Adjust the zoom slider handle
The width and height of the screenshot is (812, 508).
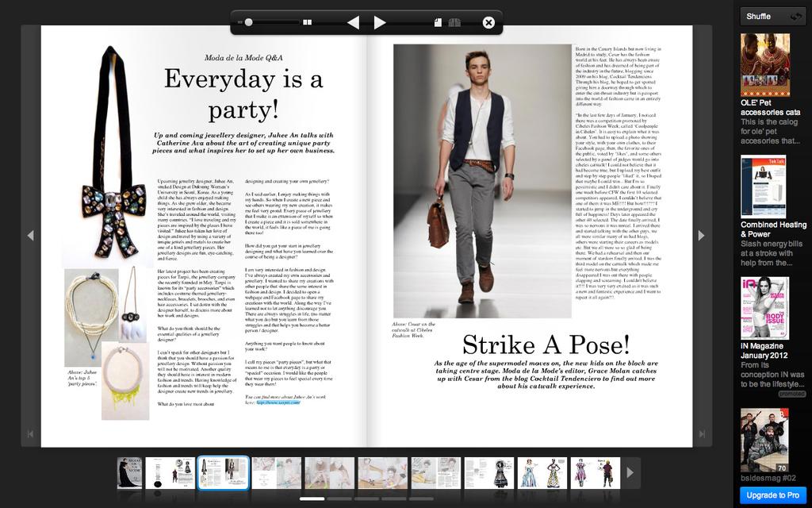[248, 22]
